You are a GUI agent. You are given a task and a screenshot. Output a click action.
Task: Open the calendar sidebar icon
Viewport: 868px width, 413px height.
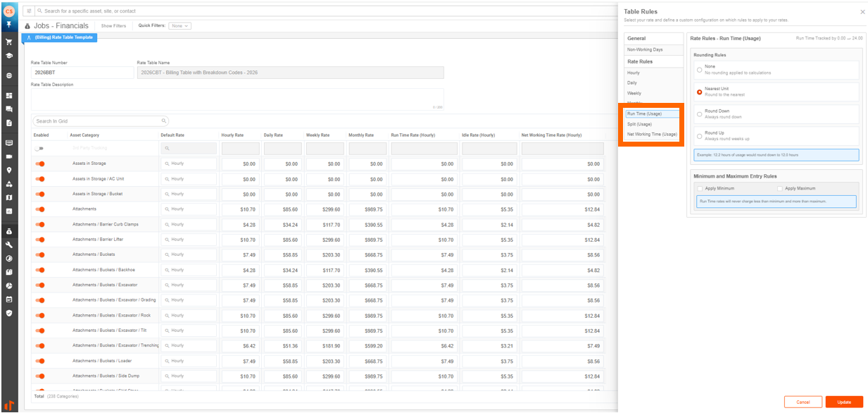pyautogui.click(x=9, y=299)
